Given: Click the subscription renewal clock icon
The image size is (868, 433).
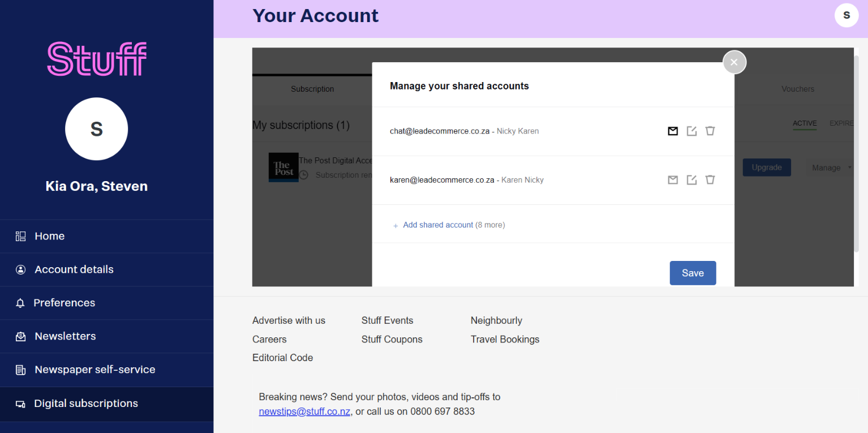Looking at the screenshot, I should (x=304, y=175).
